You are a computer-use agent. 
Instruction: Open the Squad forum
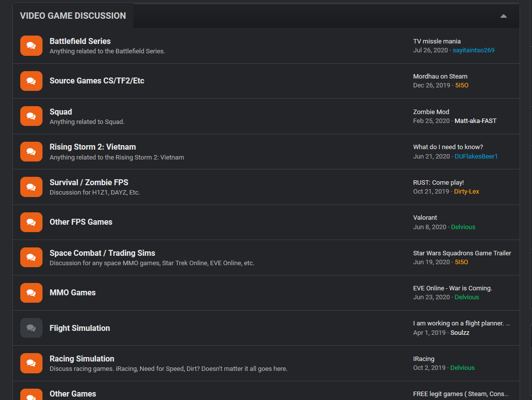pyautogui.click(x=61, y=112)
